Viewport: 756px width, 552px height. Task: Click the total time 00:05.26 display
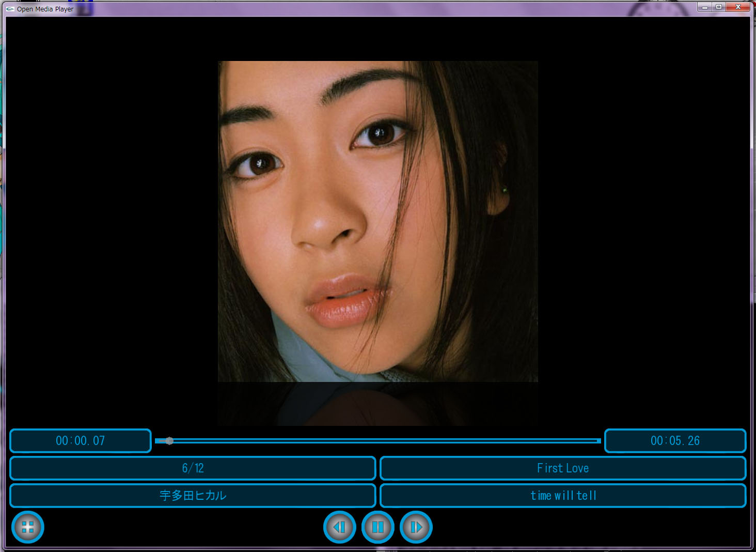point(675,441)
